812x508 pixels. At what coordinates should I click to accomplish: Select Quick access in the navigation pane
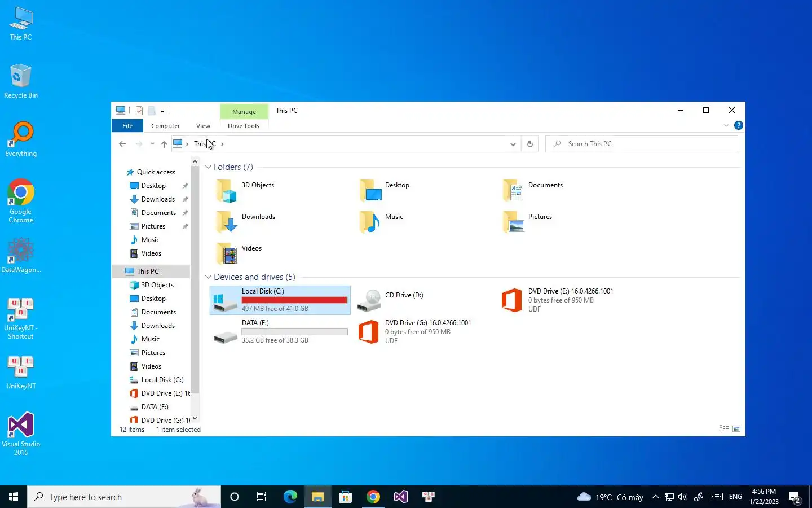pos(156,172)
